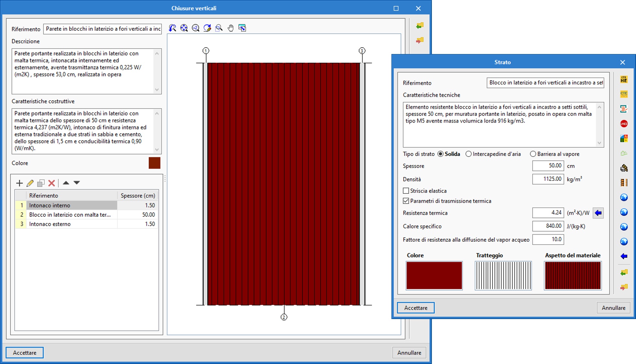Open the dark red Colore swatch in Strato

[x=434, y=275]
